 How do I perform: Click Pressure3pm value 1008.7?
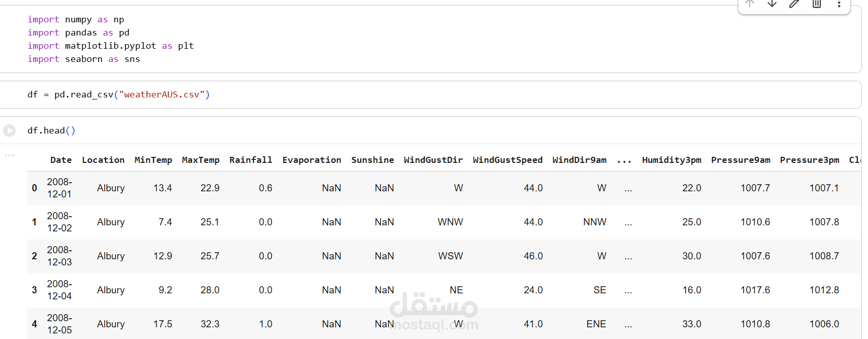coord(824,256)
